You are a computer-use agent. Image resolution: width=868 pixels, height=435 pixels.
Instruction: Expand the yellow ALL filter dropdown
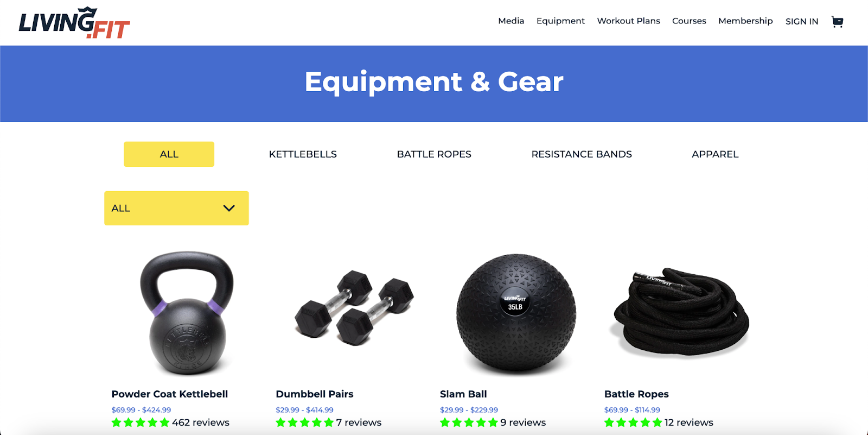pyautogui.click(x=176, y=208)
